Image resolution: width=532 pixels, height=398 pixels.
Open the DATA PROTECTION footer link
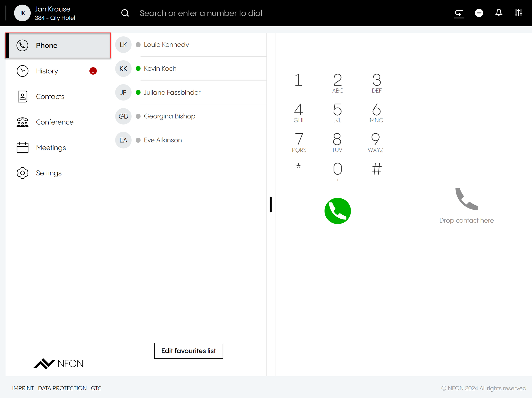click(62, 388)
